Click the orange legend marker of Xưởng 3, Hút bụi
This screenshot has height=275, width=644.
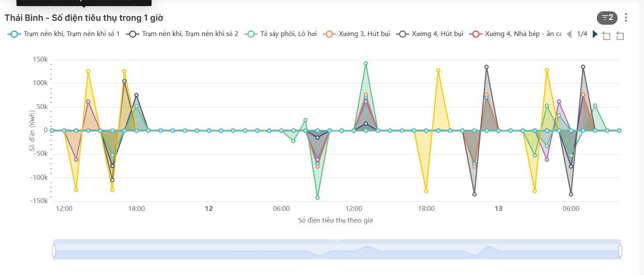point(329,33)
